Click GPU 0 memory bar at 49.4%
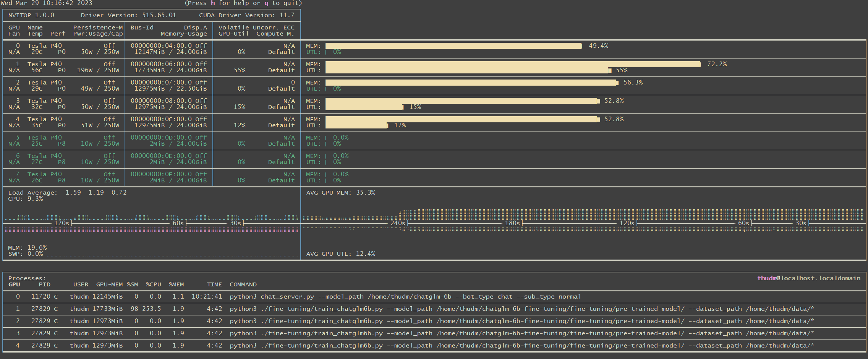Screen dimensions: 868x359 point(453,46)
